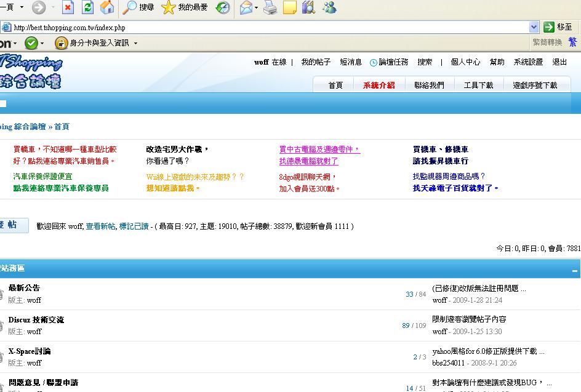
Task: Open the Search magnifier toolbar button
Action: (x=138, y=7)
